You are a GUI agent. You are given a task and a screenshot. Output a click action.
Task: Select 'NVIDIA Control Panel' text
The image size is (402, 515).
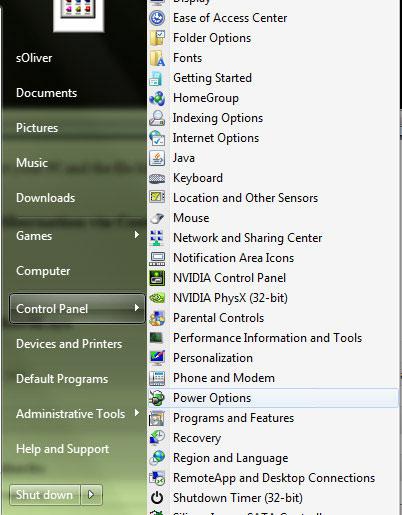click(x=230, y=278)
